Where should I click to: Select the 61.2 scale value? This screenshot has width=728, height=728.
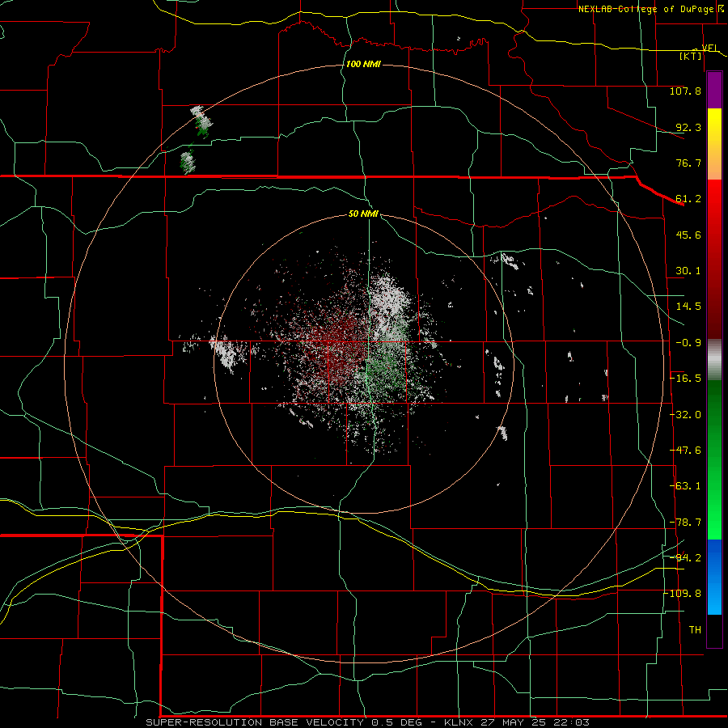point(688,199)
